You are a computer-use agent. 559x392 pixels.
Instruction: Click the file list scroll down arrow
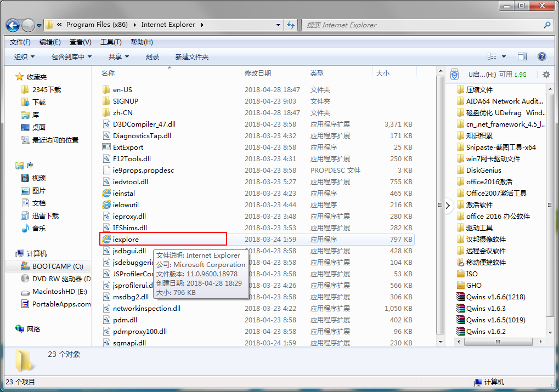pyautogui.click(x=441, y=342)
